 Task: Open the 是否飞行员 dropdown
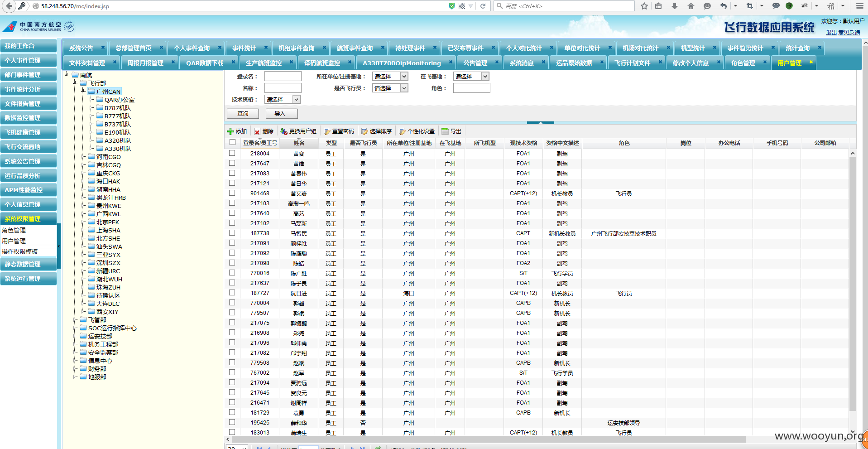point(390,88)
